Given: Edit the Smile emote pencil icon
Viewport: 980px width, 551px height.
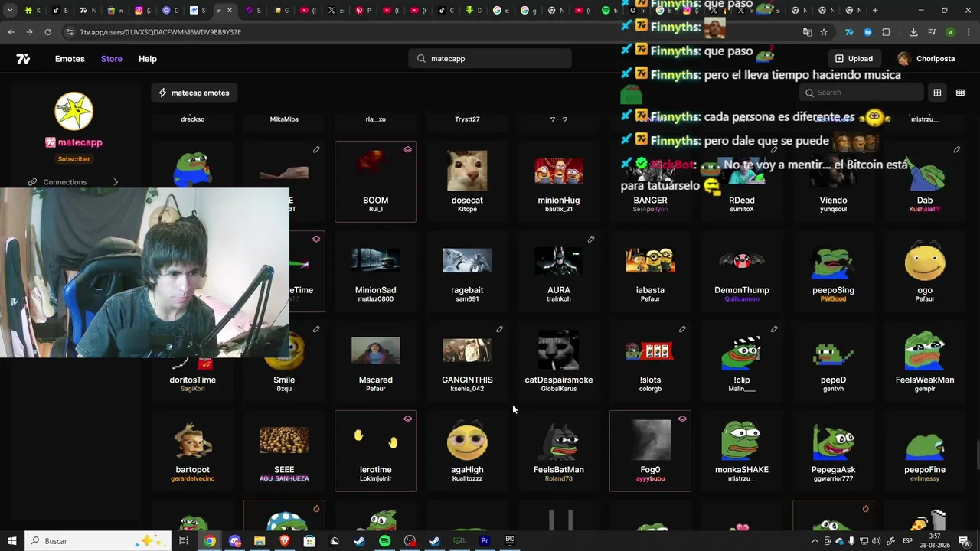Looking at the screenshot, I should coord(316,329).
